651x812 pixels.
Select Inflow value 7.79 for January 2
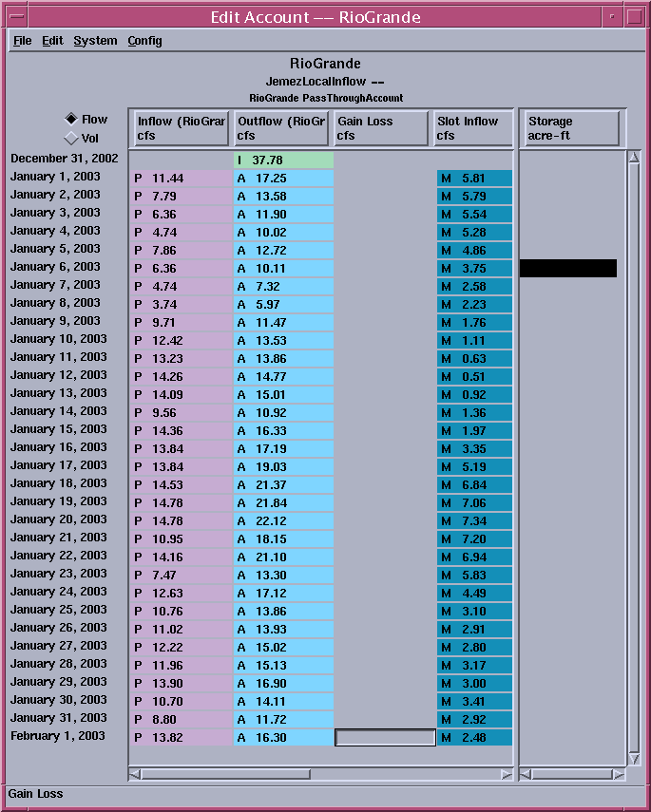pyautogui.click(x=182, y=197)
